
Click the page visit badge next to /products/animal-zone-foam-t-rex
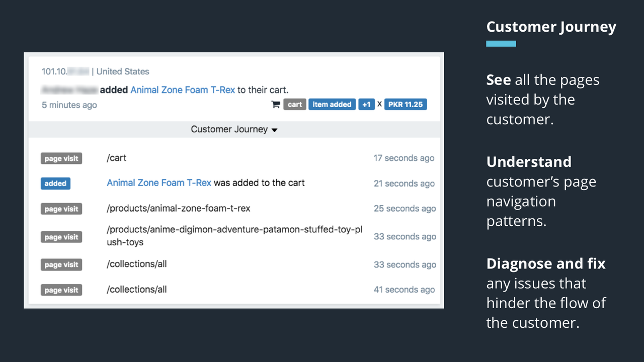61,208
